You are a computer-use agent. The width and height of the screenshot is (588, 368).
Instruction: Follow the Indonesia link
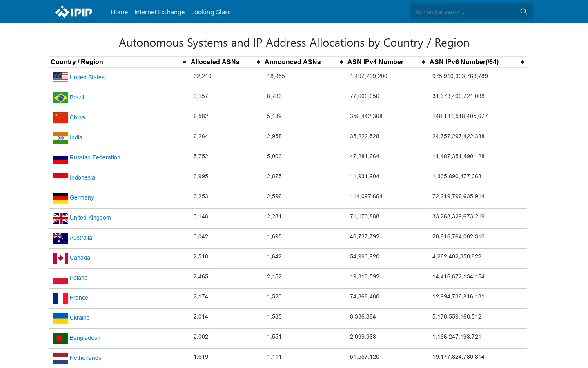[x=82, y=177]
